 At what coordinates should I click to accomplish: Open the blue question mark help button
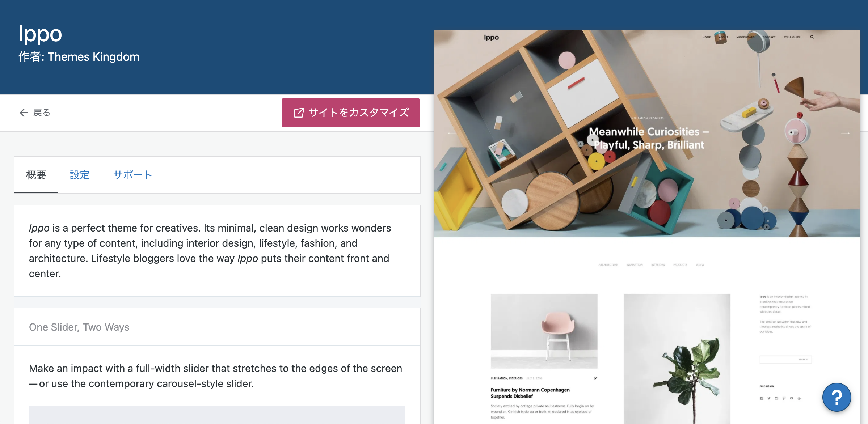[x=837, y=397]
